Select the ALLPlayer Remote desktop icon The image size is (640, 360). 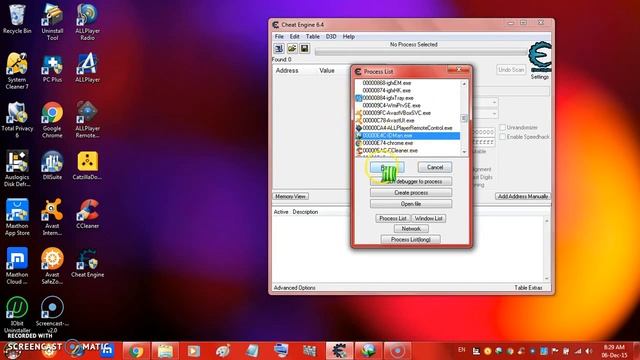click(x=87, y=120)
